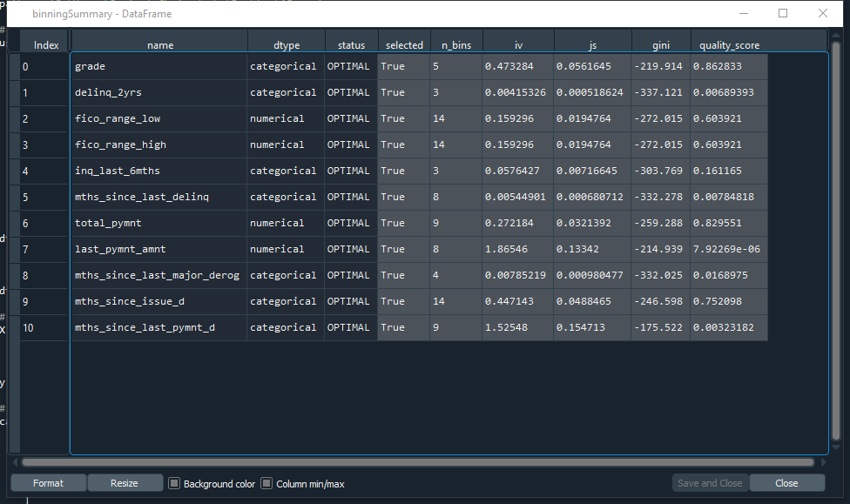The width and height of the screenshot is (850, 504).
Task: Select the OPTIMAL status cell for fico_range_low
Action: coord(351,118)
